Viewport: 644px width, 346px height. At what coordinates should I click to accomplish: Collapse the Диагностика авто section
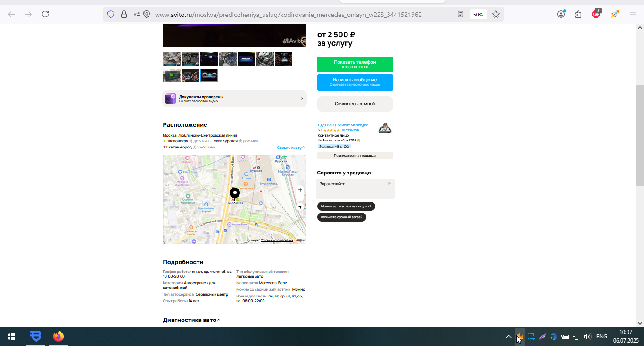(x=191, y=320)
